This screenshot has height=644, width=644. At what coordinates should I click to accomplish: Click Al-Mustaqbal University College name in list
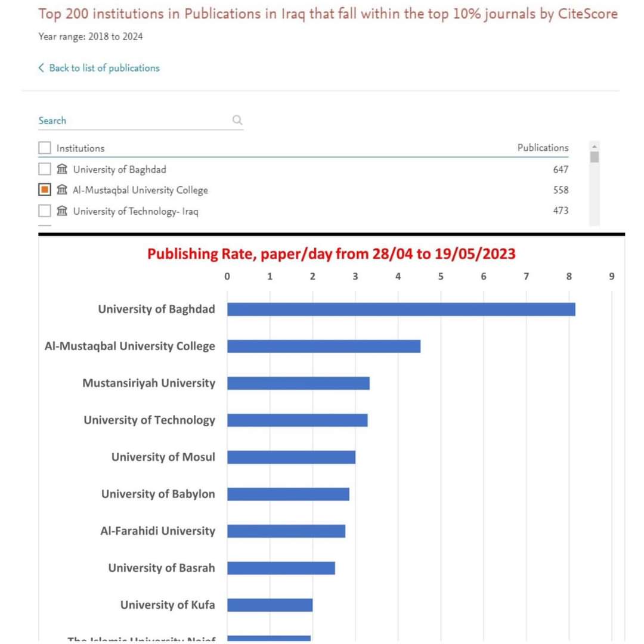[x=141, y=190]
